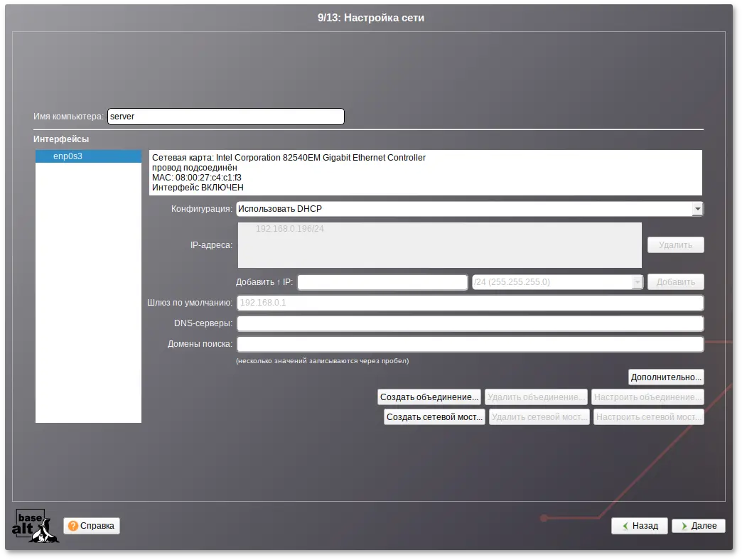Screen dimensions: 742x560
Task: Click the Добавить button
Action: coord(675,282)
